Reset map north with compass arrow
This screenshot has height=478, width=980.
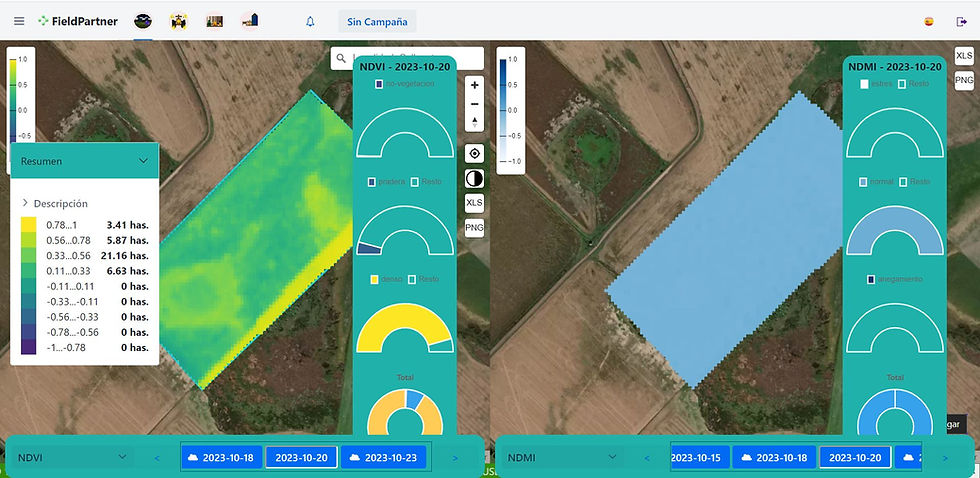point(474,121)
